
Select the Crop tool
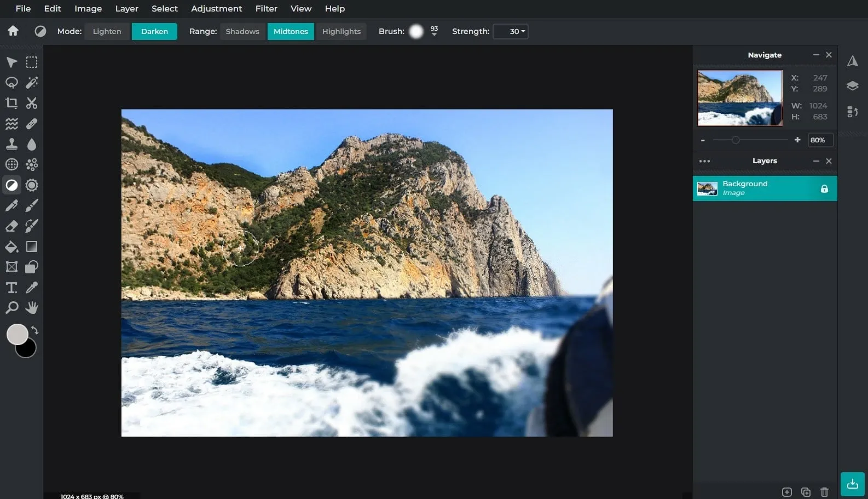pos(11,103)
